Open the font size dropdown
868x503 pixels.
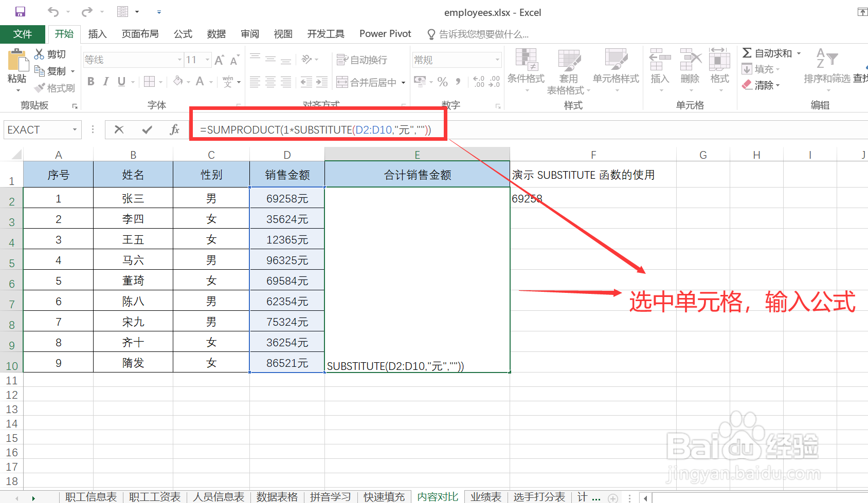pos(208,59)
